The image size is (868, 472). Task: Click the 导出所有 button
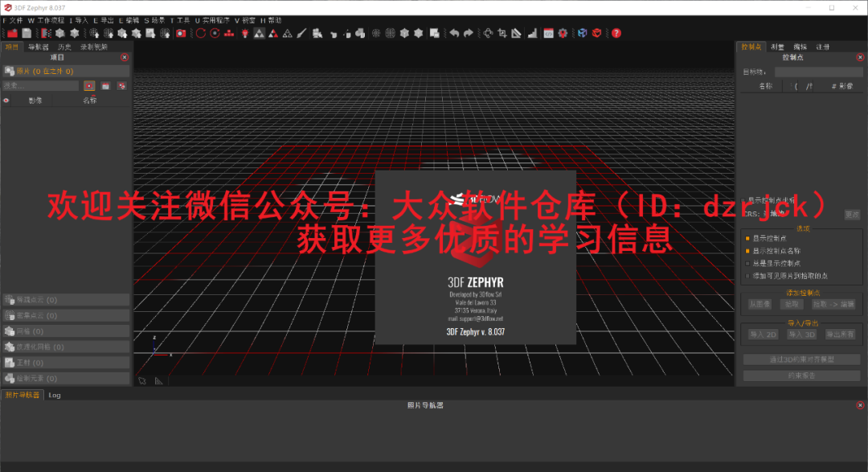(840, 335)
